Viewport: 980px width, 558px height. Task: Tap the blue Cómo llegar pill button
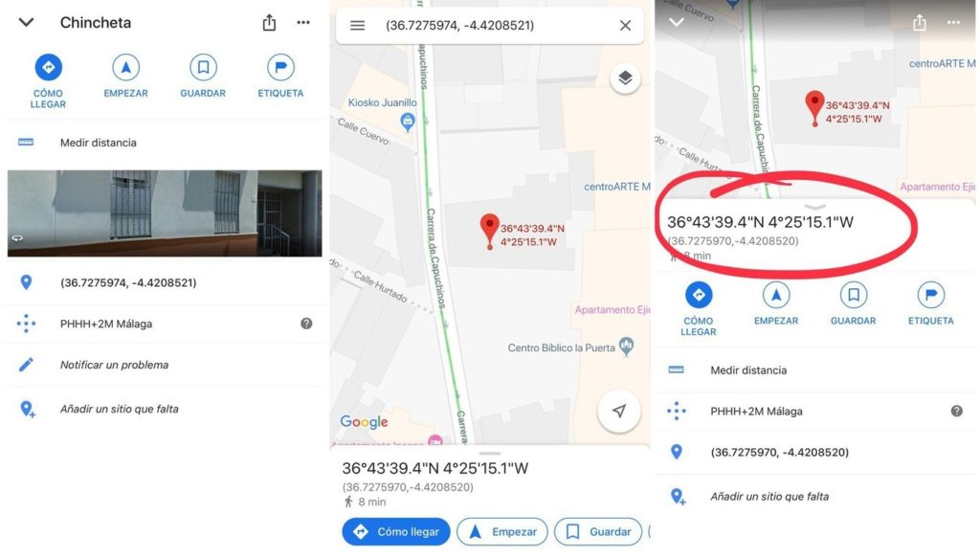point(395,532)
